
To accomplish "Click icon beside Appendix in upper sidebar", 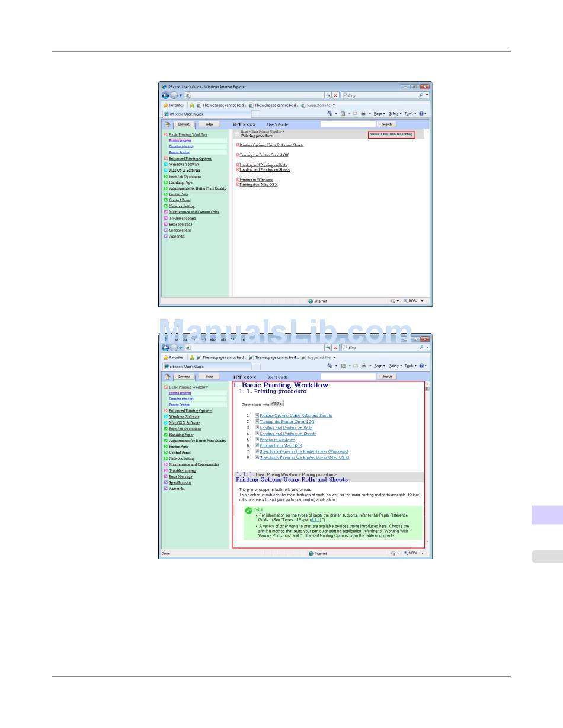I will [x=166, y=236].
